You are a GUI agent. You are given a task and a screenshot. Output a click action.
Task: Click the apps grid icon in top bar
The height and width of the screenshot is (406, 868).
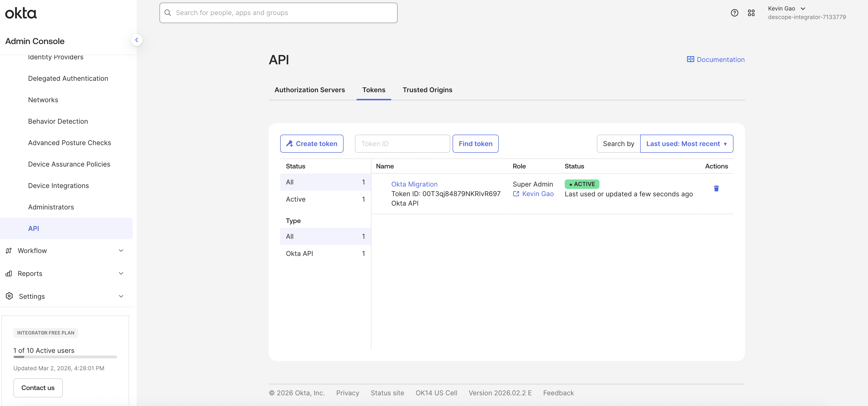tap(751, 12)
